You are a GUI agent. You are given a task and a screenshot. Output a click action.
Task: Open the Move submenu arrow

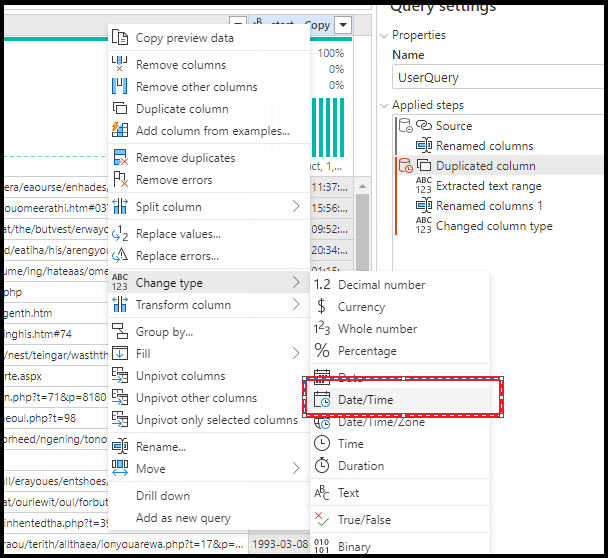pos(296,468)
